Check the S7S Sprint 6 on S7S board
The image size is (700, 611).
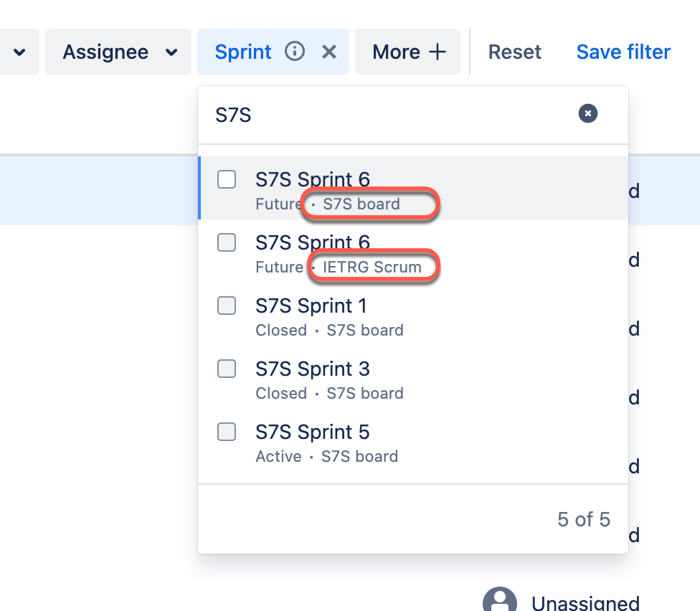(226, 179)
